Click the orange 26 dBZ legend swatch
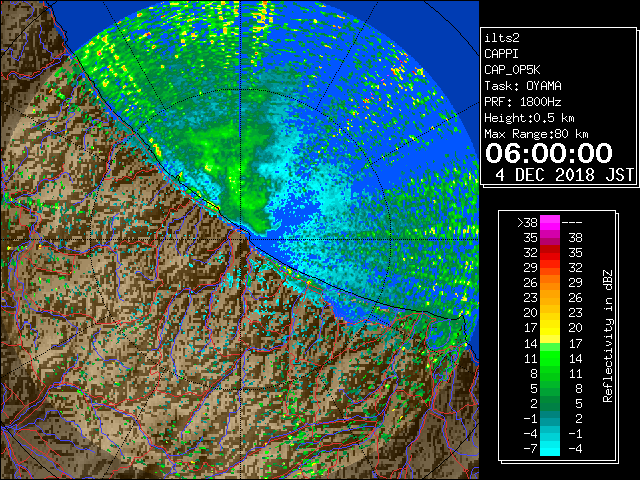 pyautogui.click(x=550, y=283)
